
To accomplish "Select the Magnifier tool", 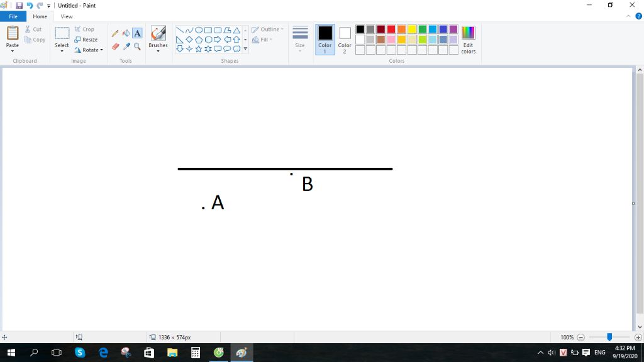I will coord(137,47).
